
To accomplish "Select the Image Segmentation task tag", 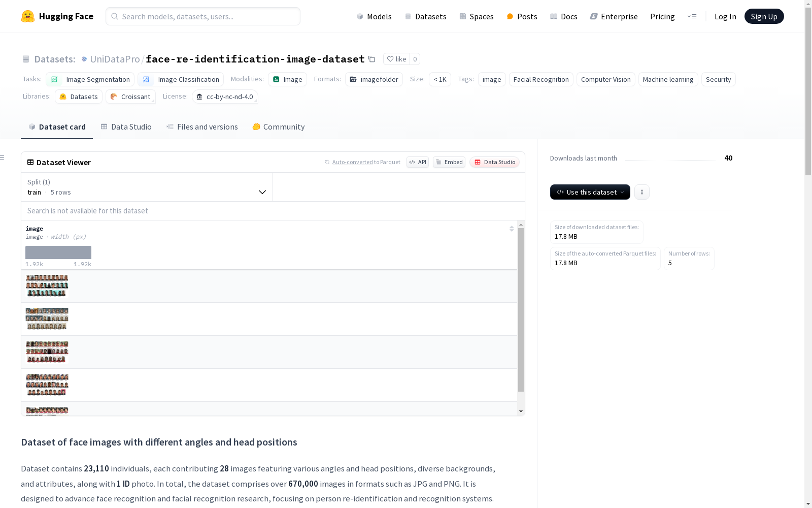I will (90, 79).
